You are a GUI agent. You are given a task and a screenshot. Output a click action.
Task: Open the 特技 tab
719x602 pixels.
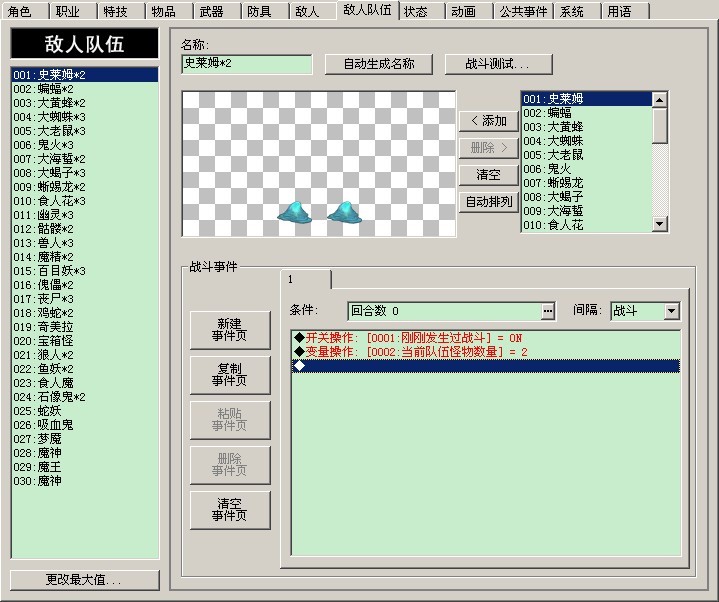click(x=121, y=11)
